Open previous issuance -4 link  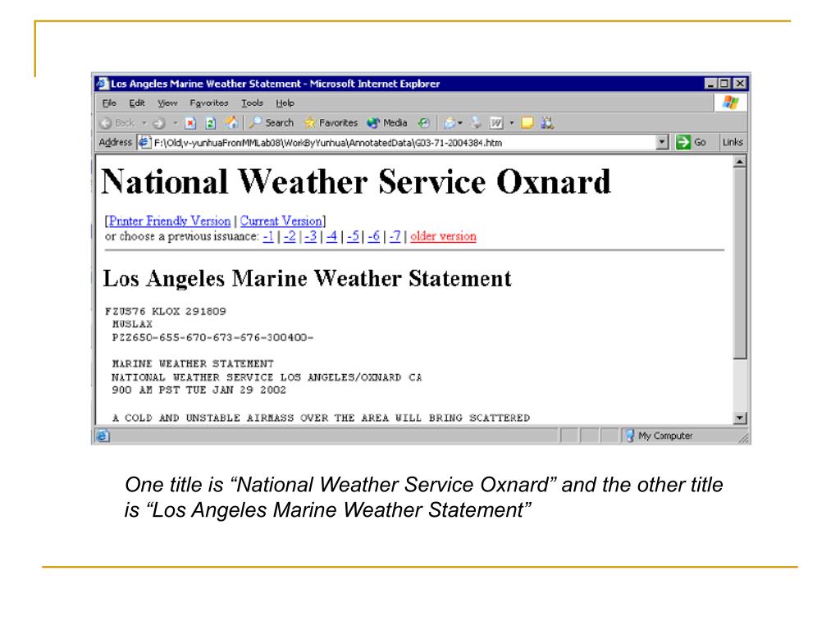[331, 236]
